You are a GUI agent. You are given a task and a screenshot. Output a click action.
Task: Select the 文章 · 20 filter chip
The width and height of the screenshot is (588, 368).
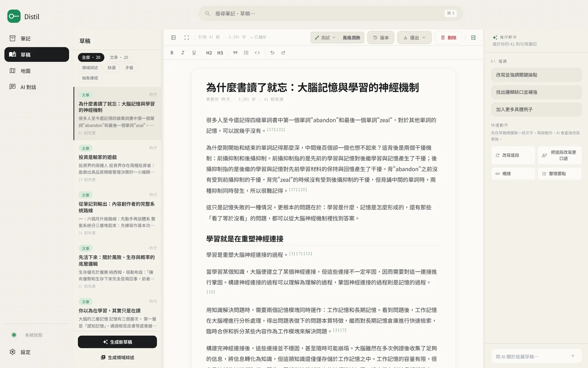(119, 57)
